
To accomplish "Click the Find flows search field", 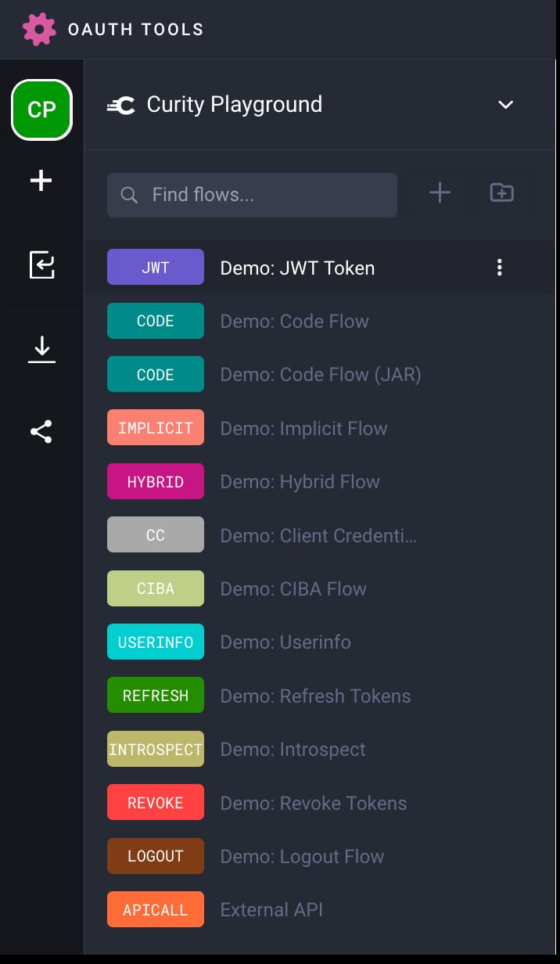I will click(x=252, y=195).
